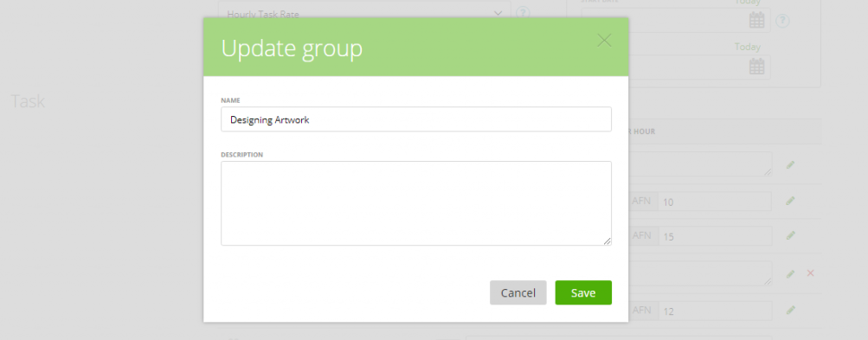
Task: Open the calendar icon below the second Today link
Action: pos(756,67)
